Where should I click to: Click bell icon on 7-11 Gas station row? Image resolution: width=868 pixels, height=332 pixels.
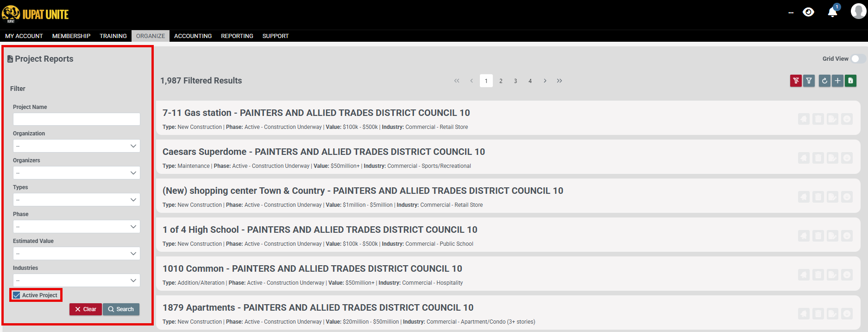pyautogui.click(x=804, y=119)
